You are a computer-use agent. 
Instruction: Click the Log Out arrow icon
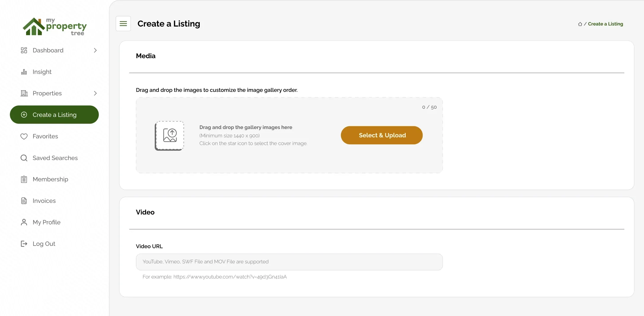click(x=24, y=244)
